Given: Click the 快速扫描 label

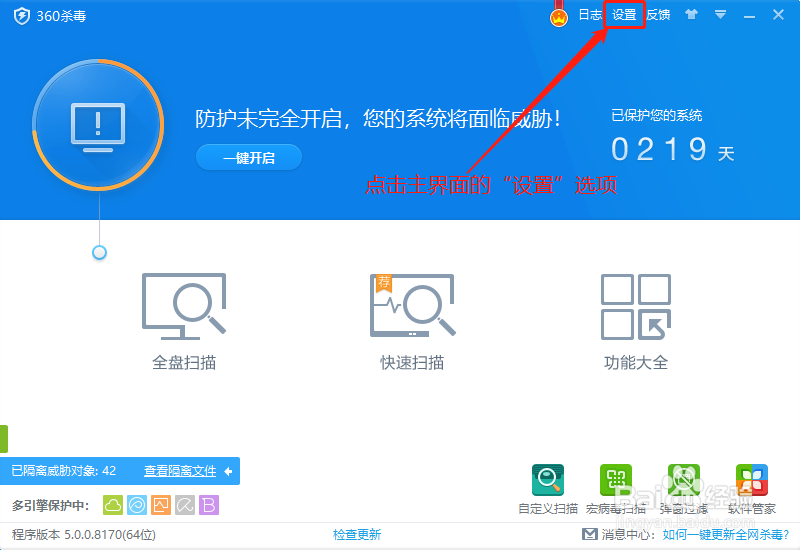Looking at the screenshot, I should 412,363.
